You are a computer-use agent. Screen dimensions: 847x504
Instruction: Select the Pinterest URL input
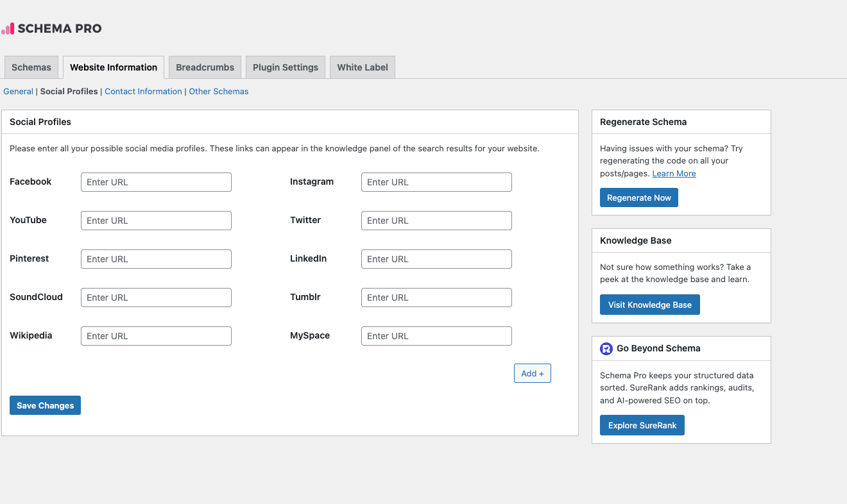[x=156, y=259]
